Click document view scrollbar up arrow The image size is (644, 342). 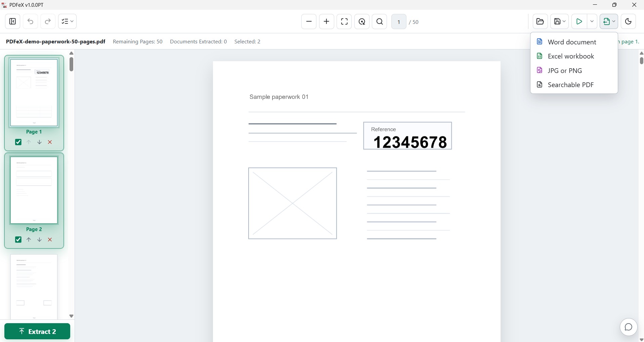[x=641, y=53]
